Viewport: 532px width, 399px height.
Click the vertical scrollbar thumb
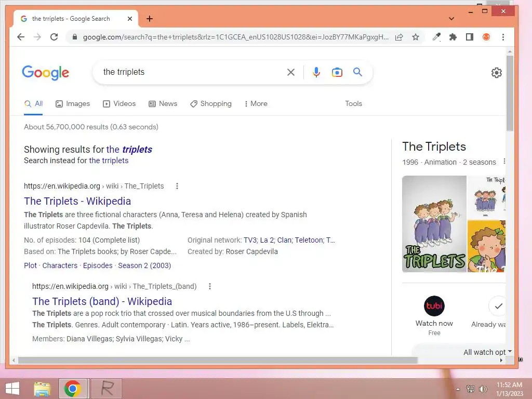[510, 94]
